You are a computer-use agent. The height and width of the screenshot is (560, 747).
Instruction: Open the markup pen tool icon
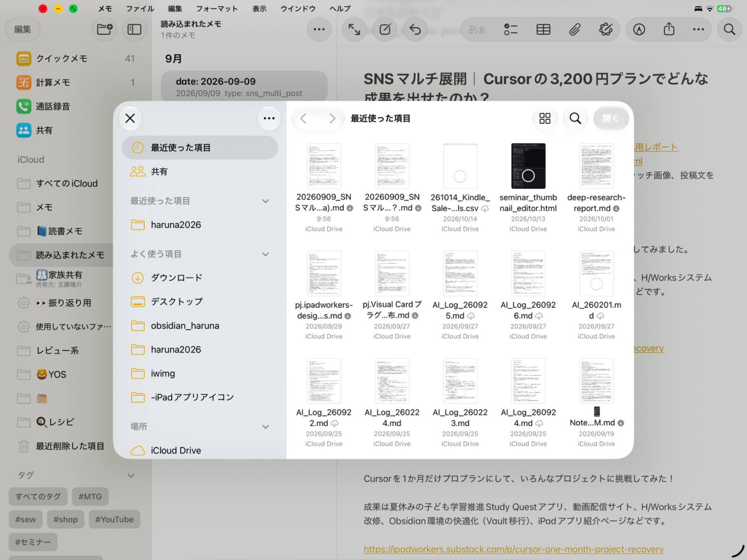coord(639,29)
